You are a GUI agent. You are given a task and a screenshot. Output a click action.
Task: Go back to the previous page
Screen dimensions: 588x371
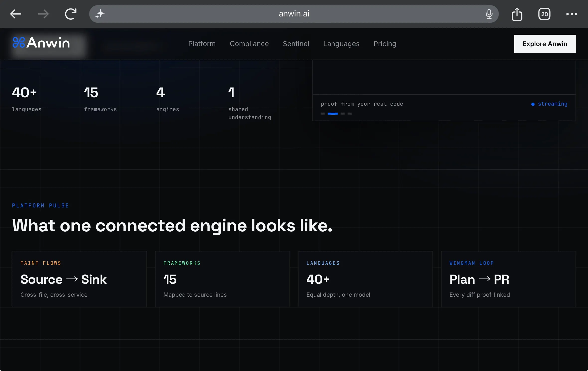point(16,14)
